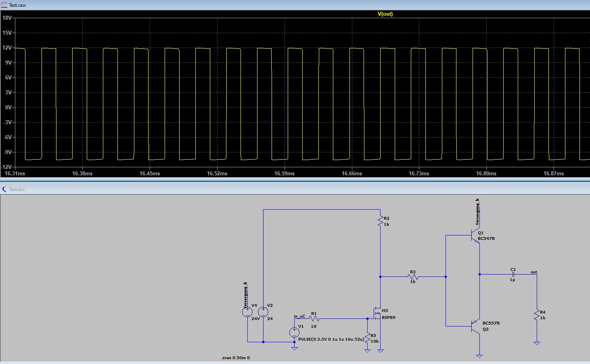Select the C1 capacitor symbol

coord(513,274)
